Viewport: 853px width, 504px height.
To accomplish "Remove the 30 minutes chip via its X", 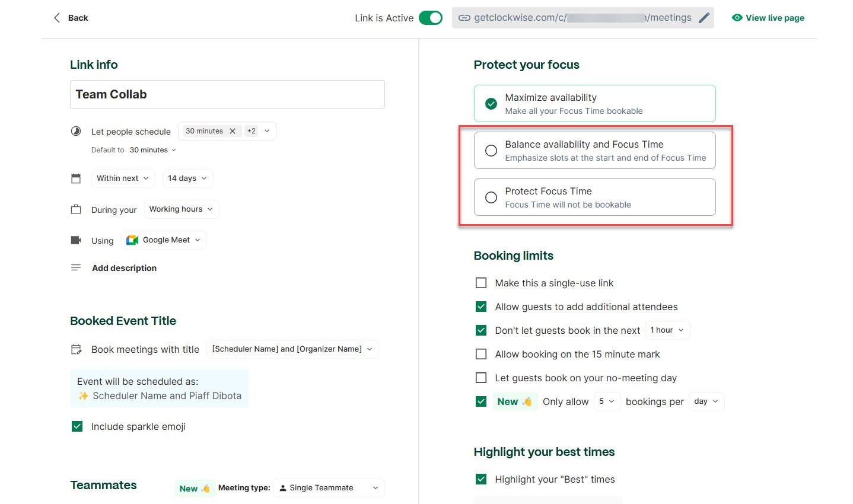I will (x=233, y=130).
